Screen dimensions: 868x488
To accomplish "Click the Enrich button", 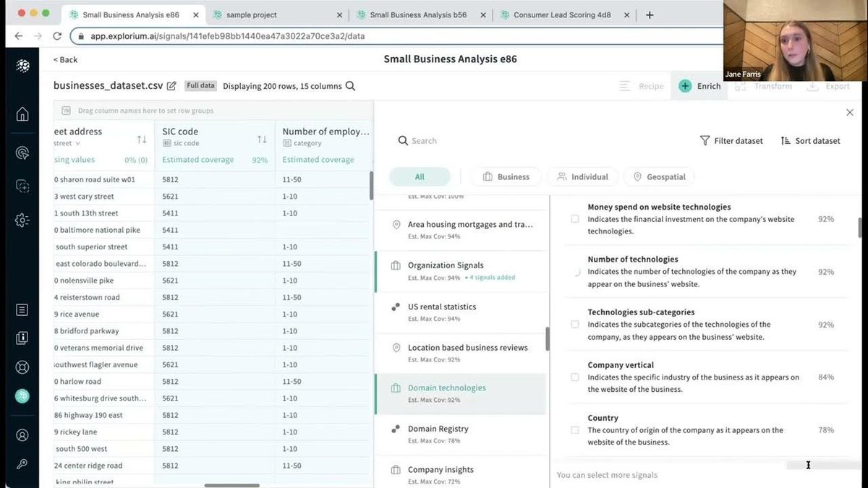I will click(699, 85).
